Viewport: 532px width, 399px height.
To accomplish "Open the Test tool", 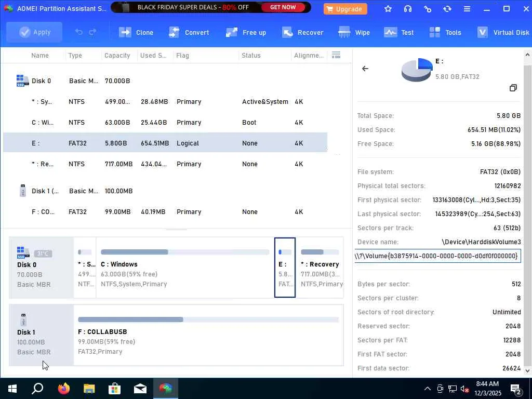I will coord(398,33).
